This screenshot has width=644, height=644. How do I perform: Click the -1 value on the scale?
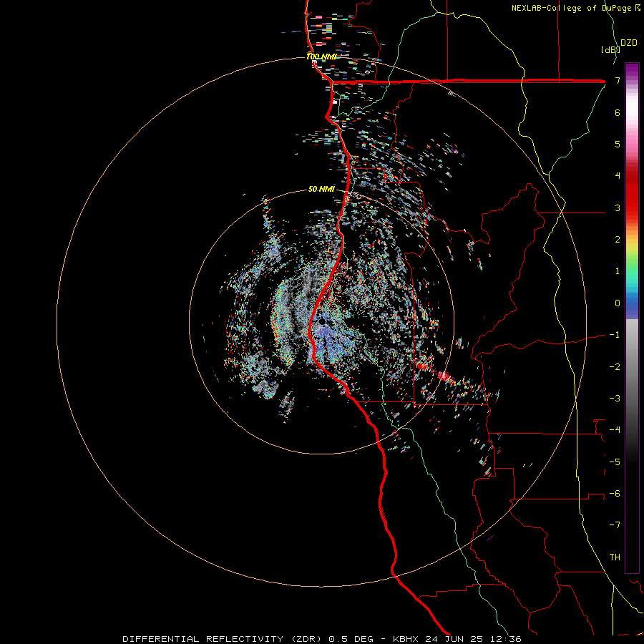click(615, 335)
